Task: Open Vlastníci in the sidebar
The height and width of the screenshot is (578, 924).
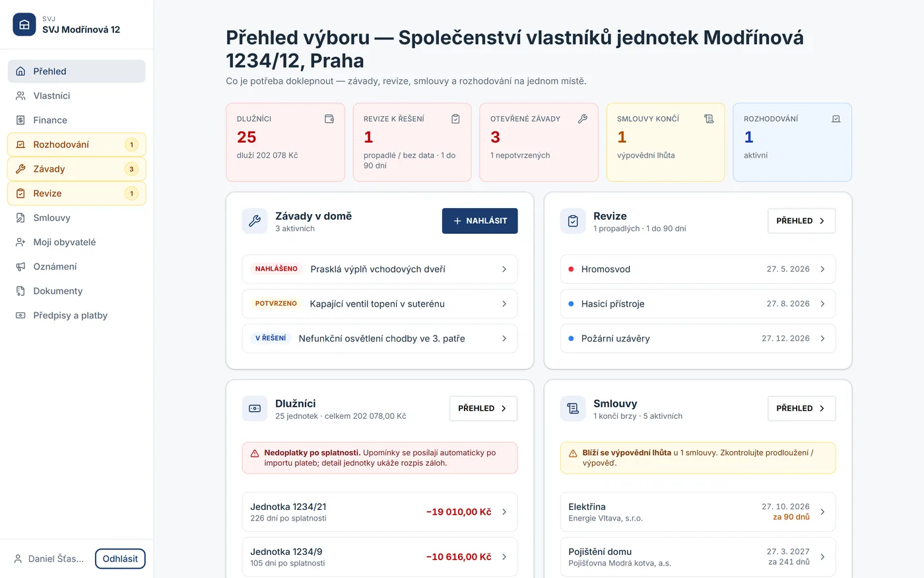Action: pyautogui.click(x=77, y=96)
